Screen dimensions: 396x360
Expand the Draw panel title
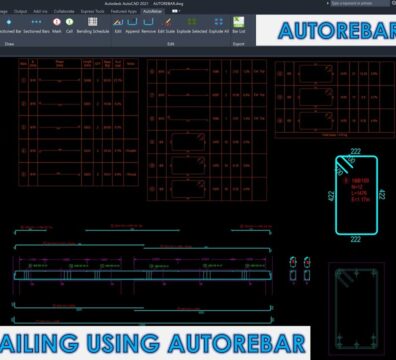pos(9,44)
